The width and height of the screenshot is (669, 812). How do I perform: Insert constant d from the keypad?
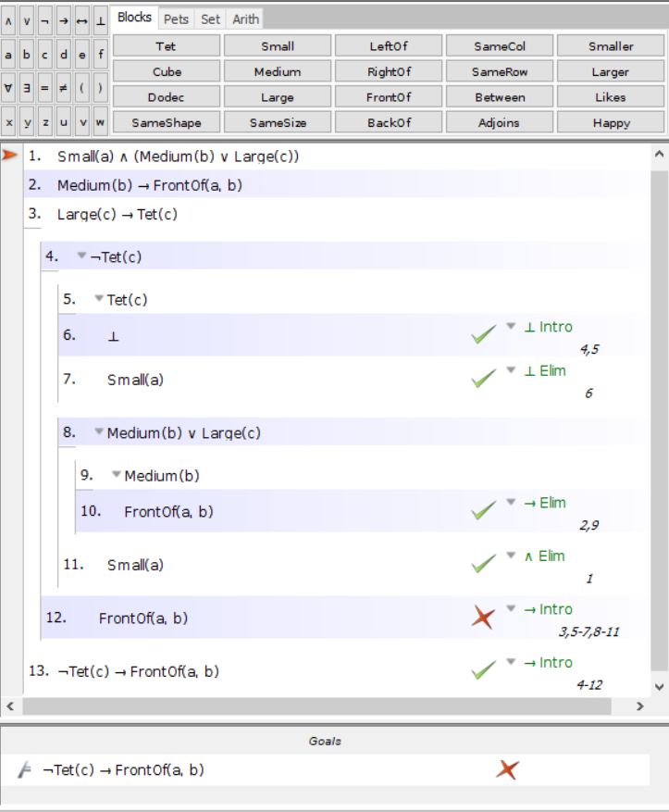64,55
